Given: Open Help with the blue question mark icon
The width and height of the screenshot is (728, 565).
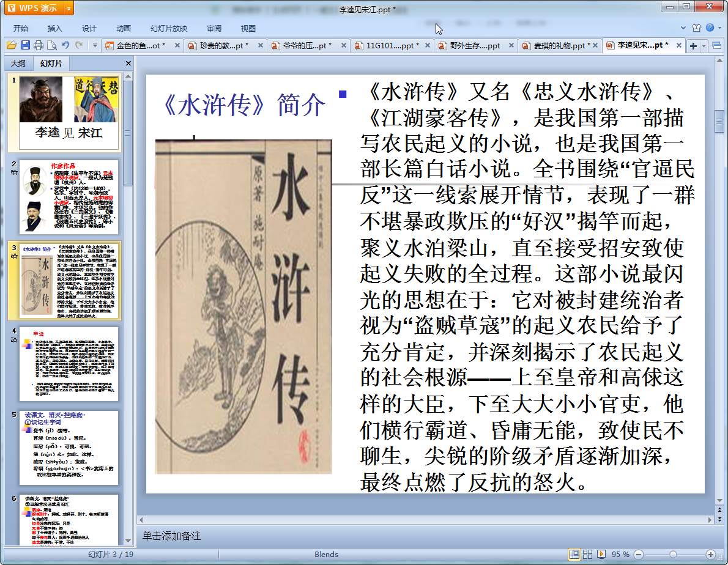Looking at the screenshot, I should click(x=710, y=28).
